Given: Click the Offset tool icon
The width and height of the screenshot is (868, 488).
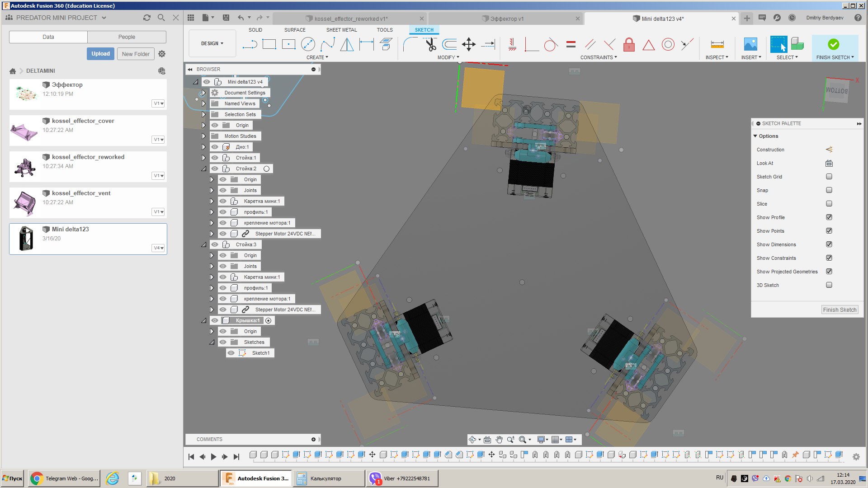Looking at the screenshot, I should [x=449, y=44].
